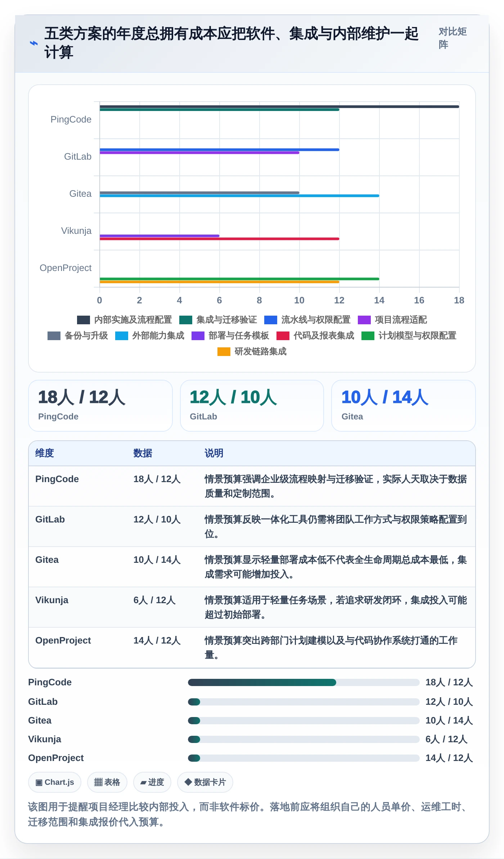Click the 进度 tag chip

pyautogui.click(x=152, y=782)
